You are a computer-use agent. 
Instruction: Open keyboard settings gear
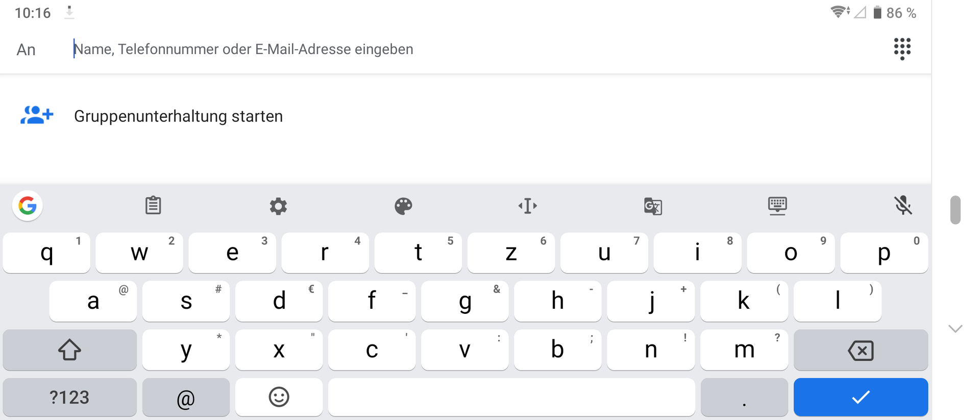pyautogui.click(x=278, y=206)
